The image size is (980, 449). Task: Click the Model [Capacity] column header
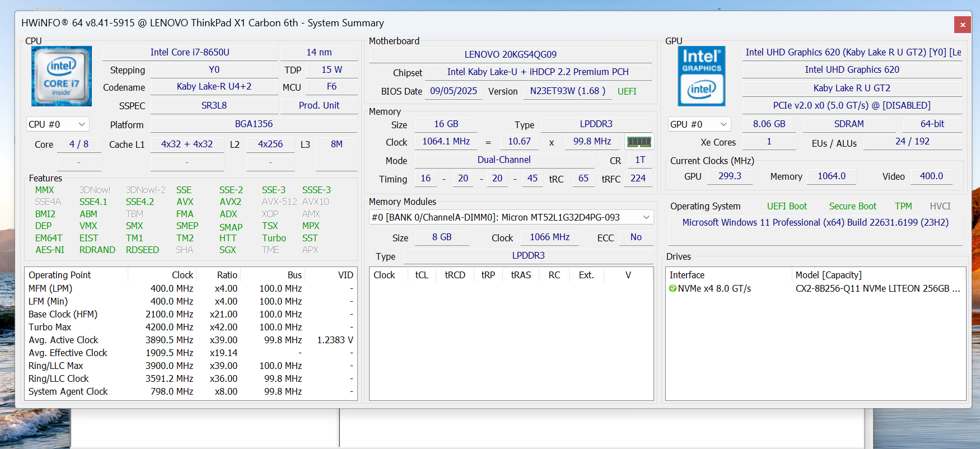click(829, 275)
